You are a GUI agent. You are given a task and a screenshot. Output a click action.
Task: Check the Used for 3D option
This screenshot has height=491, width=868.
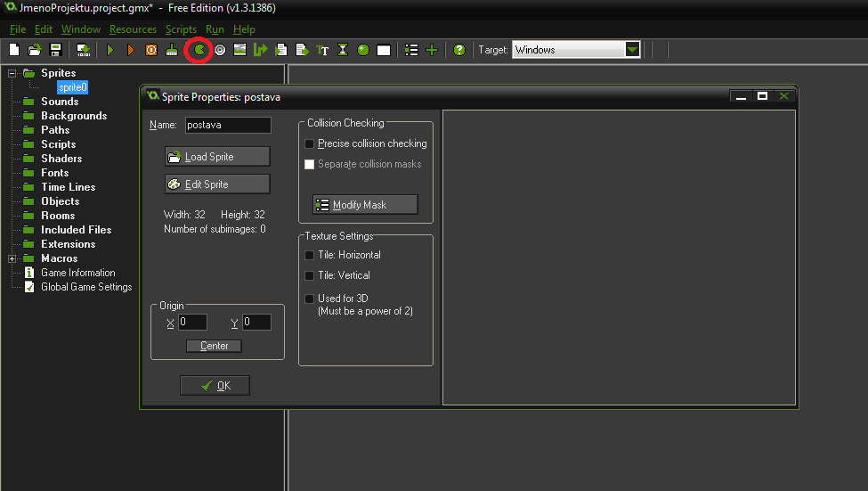coord(310,299)
